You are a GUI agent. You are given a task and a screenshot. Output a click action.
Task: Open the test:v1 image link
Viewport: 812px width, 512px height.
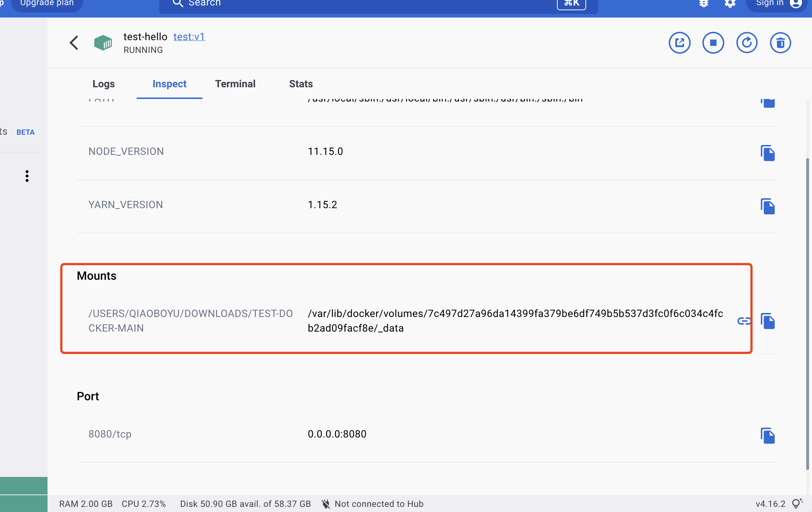[189, 37]
